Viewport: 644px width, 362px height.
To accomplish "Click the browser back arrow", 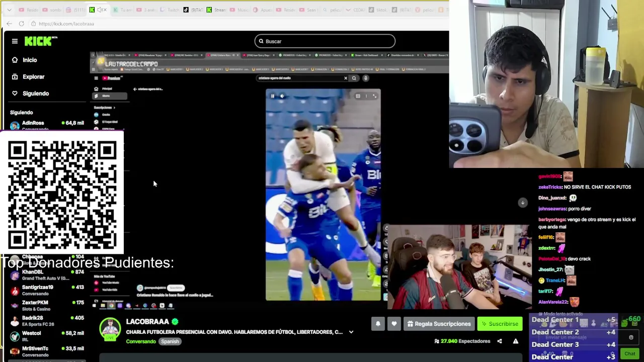I will 9,24.
